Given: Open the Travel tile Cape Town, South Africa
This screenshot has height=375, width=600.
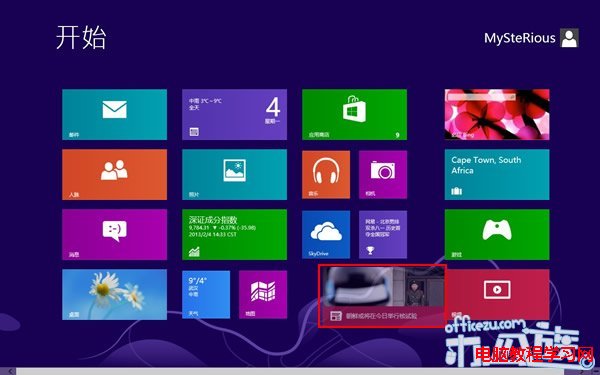Looking at the screenshot, I should click(x=497, y=174).
